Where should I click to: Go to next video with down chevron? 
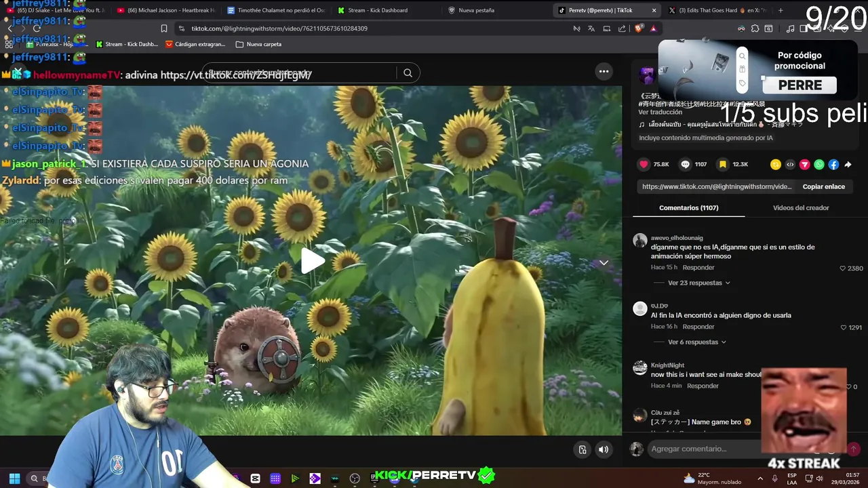pos(604,262)
